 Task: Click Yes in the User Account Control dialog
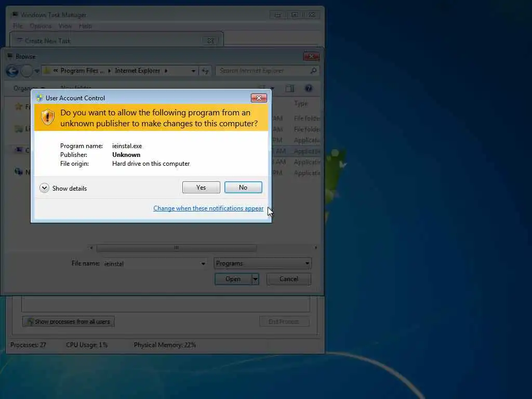[x=201, y=187]
